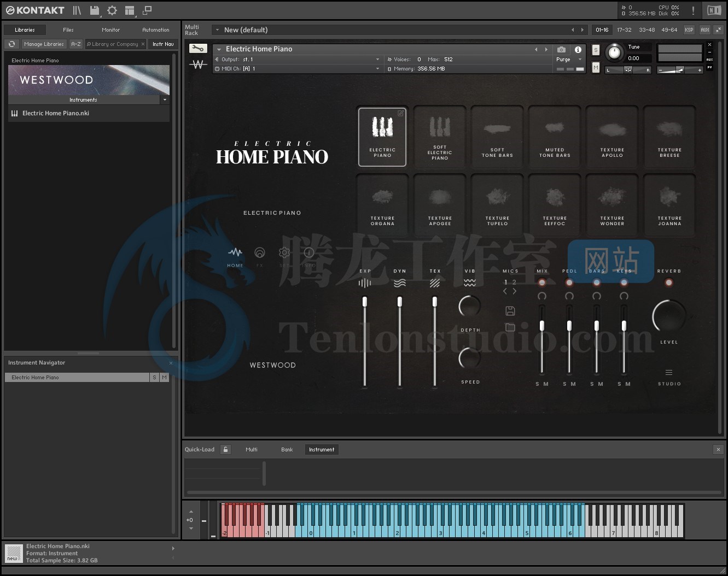The height and width of the screenshot is (576, 728).
Task: Open the multi rack preset dropdown arrow
Action: (x=217, y=30)
